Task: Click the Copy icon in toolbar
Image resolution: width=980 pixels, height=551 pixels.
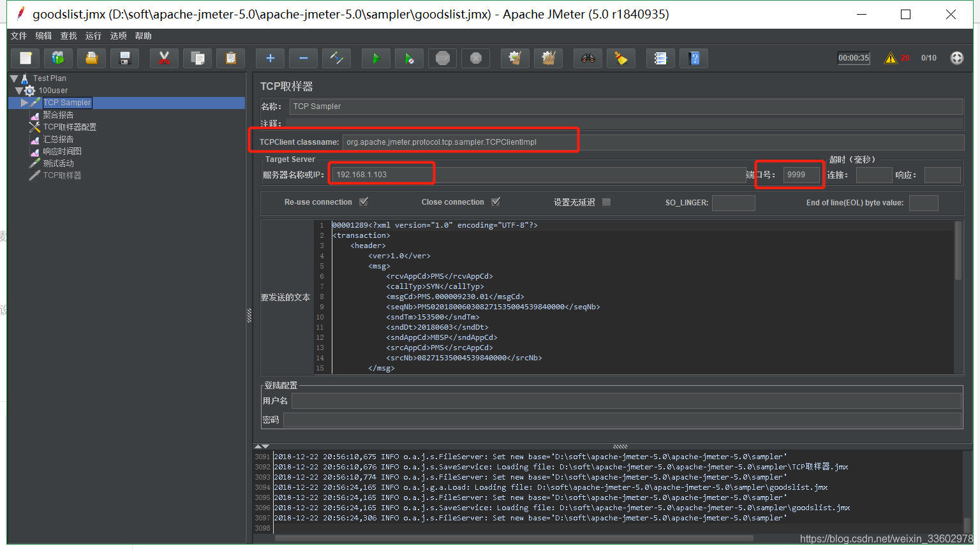Action: point(197,58)
